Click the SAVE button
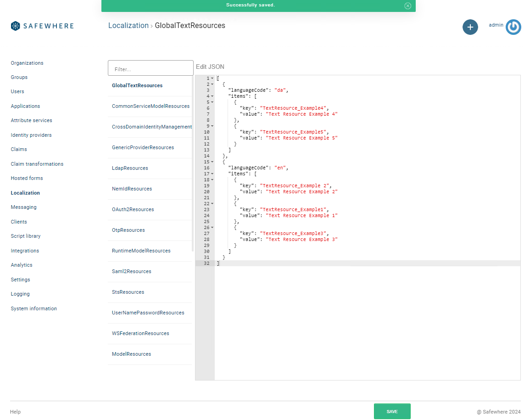This screenshot has width=524, height=420. [392, 411]
